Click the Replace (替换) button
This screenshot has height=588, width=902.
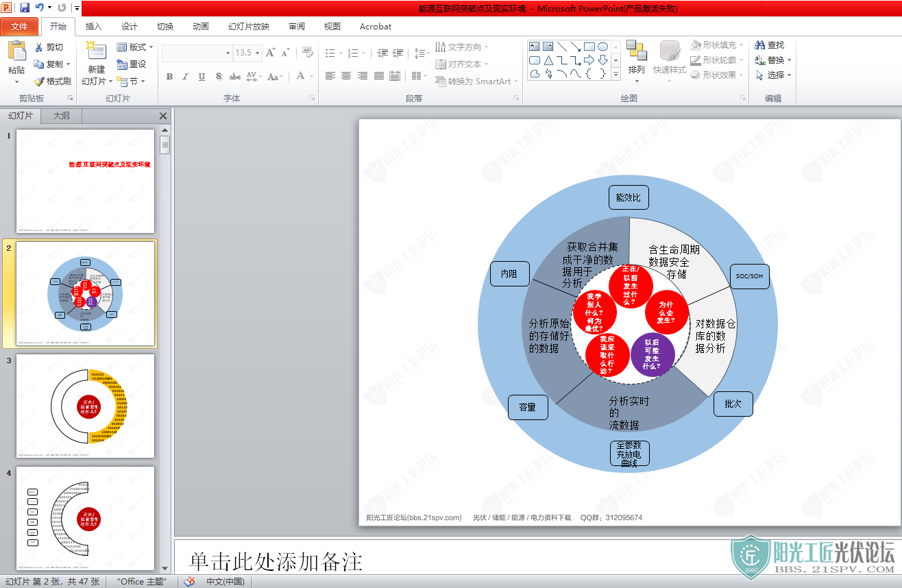[x=773, y=60]
